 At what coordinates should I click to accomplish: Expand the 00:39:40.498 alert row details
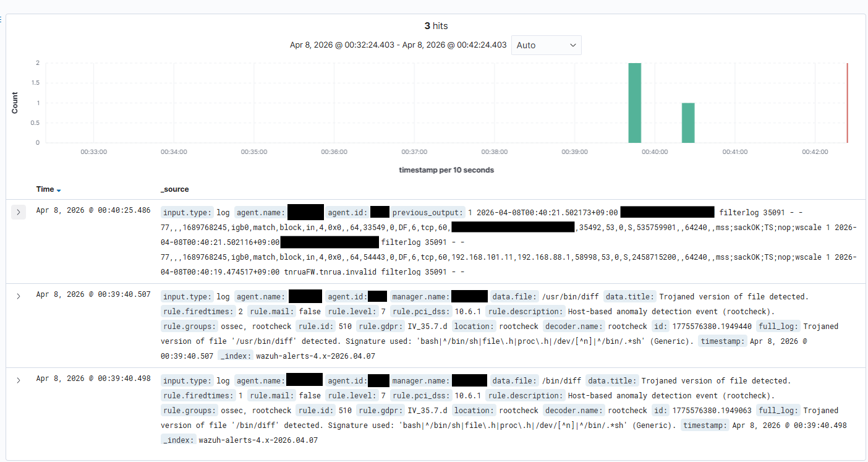[x=19, y=380]
